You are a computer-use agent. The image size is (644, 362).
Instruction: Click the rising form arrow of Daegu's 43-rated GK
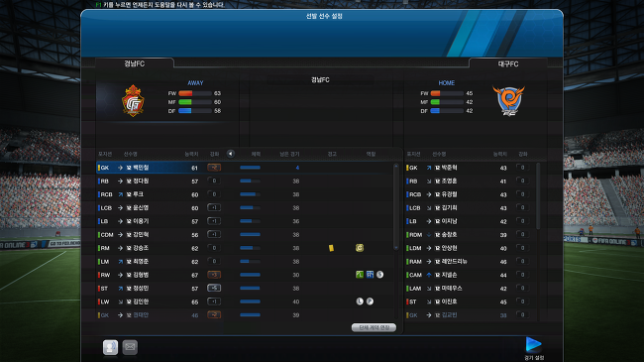point(429,168)
